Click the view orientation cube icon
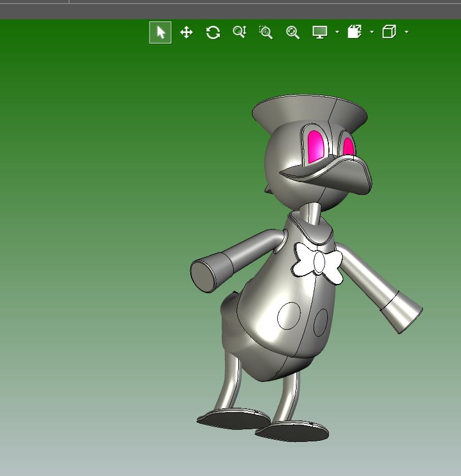461x476 pixels. 389,31
